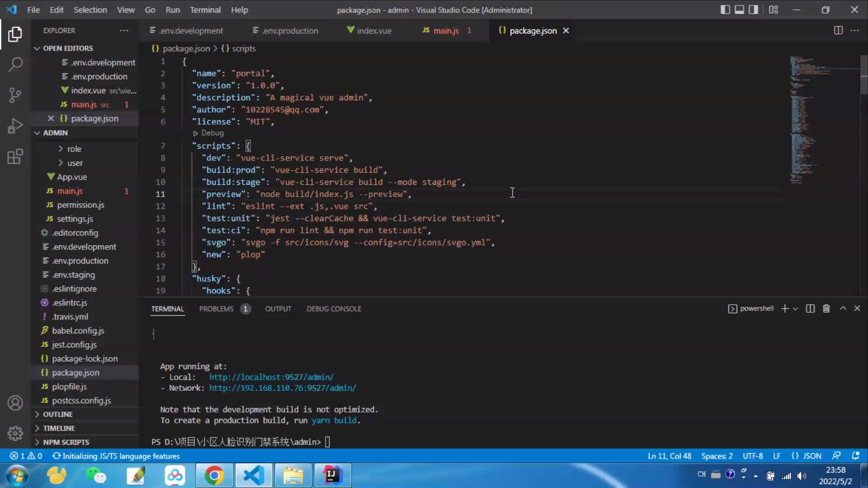Click Debug codelens above scripts
The image size is (868, 488).
pyautogui.click(x=212, y=133)
